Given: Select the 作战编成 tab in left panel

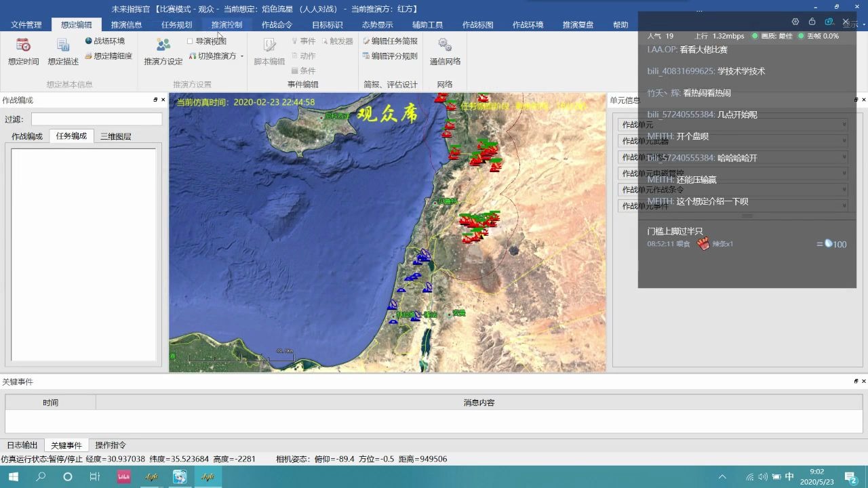Looking at the screenshot, I should click(x=27, y=136).
